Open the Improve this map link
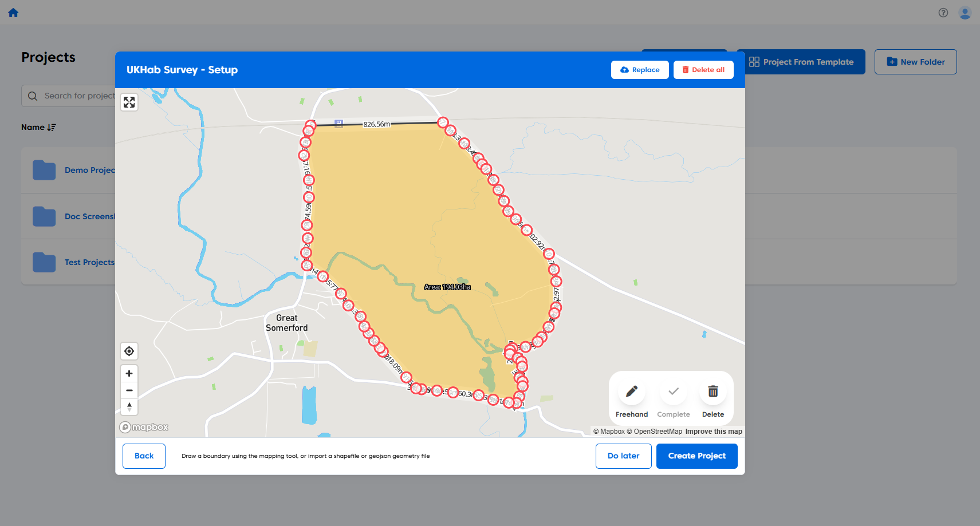980x526 pixels. point(713,431)
